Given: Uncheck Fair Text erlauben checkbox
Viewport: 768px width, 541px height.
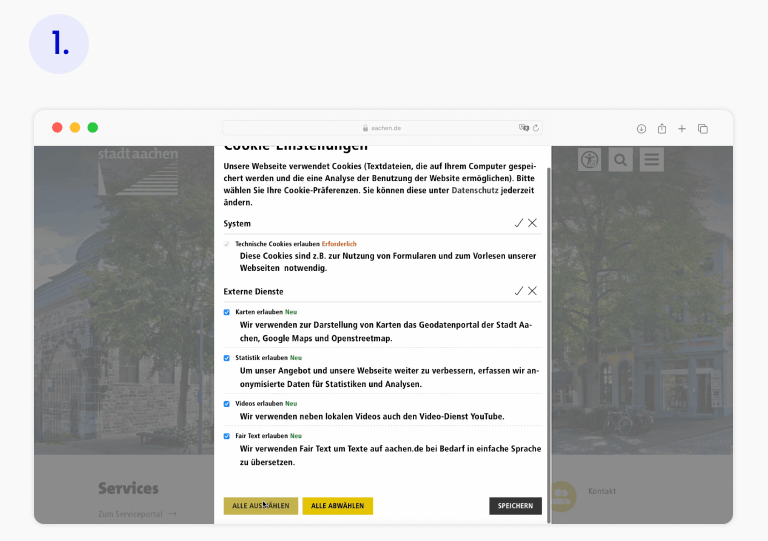Looking at the screenshot, I should (227, 436).
